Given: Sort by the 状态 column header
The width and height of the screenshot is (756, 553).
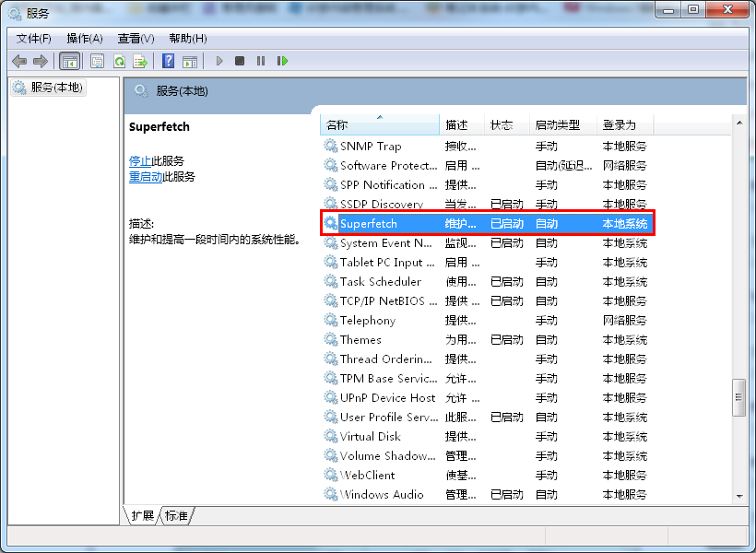Looking at the screenshot, I should (x=506, y=124).
